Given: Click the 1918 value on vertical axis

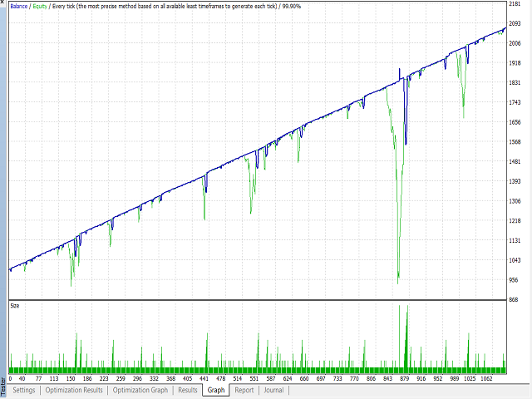Looking at the screenshot, I should coord(515,63).
